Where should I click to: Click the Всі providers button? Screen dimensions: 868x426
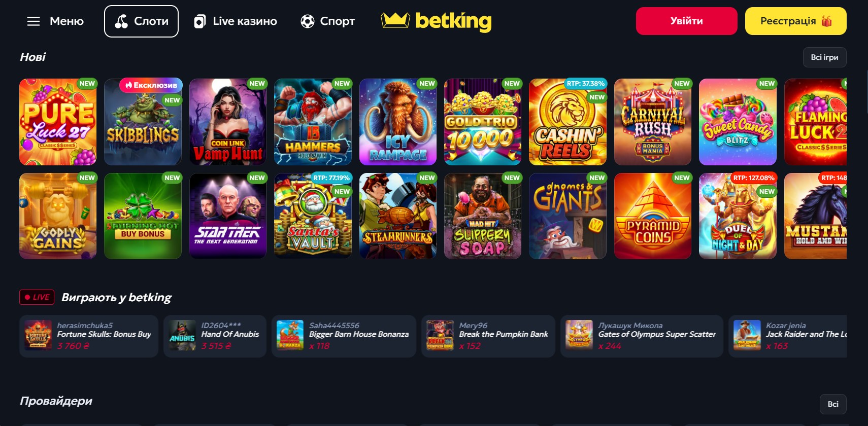pyautogui.click(x=833, y=404)
